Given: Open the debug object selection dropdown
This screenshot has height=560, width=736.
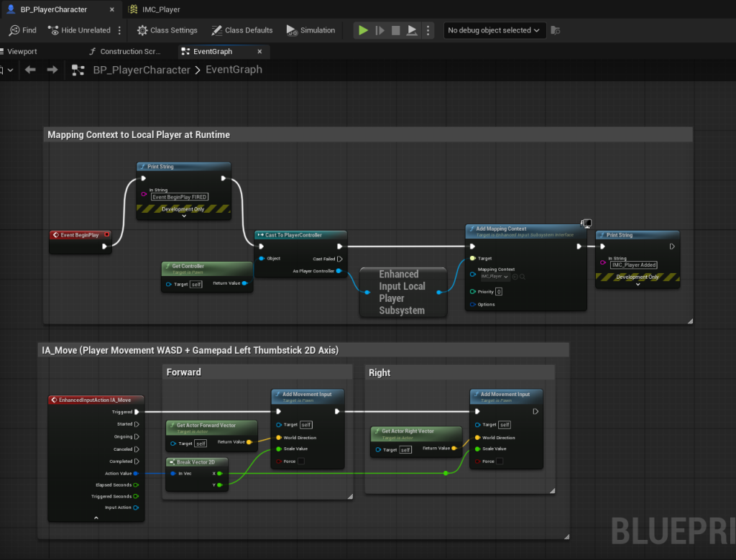Looking at the screenshot, I should pos(494,30).
